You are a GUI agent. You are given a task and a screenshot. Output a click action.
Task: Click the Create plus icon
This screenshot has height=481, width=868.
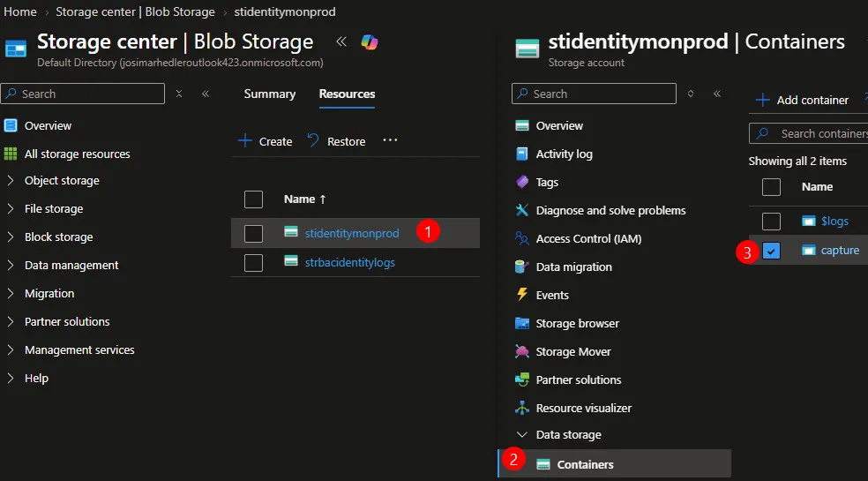pyautogui.click(x=244, y=140)
